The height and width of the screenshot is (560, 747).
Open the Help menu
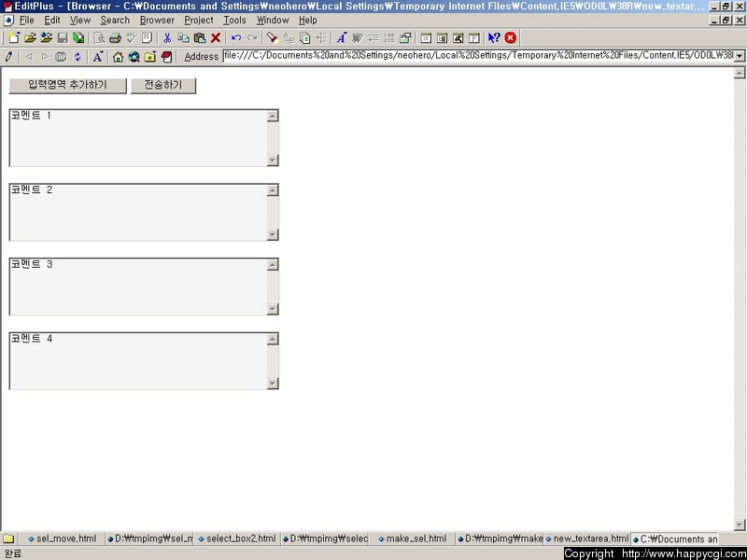[x=308, y=20]
